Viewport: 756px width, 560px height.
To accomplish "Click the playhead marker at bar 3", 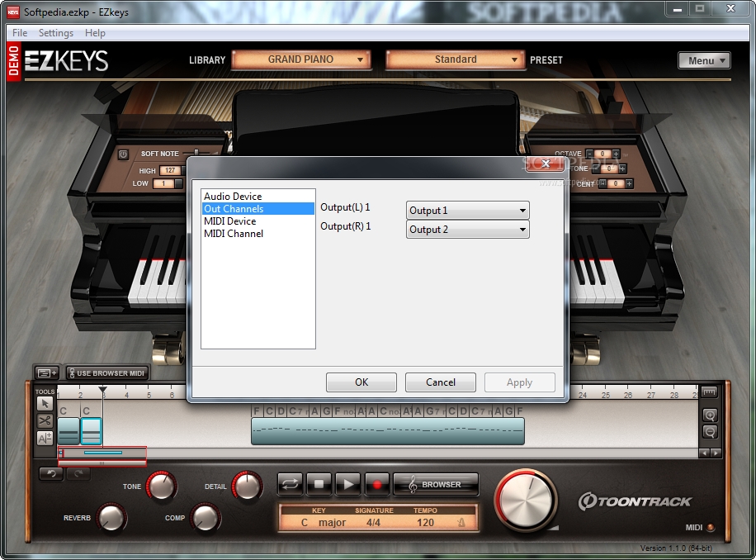I will (x=102, y=389).
